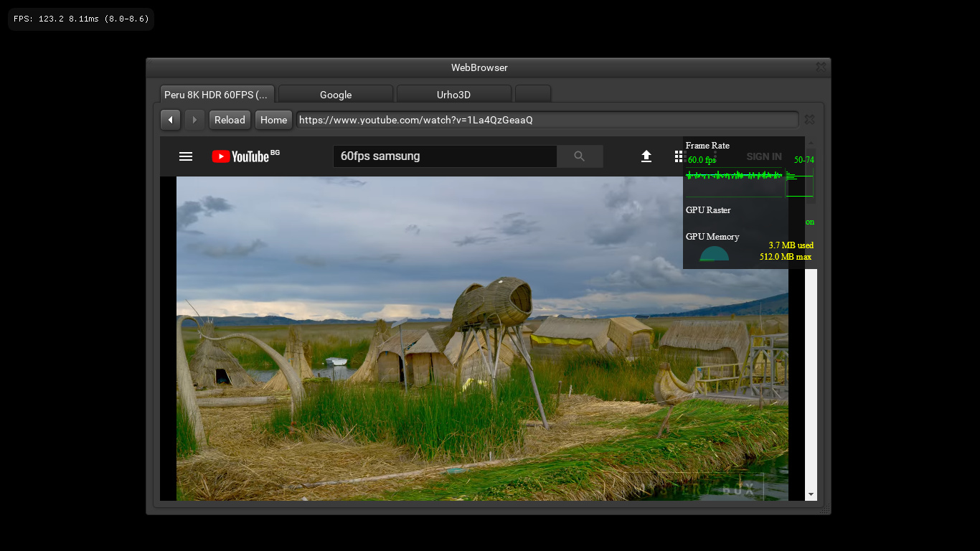Screen dimensions: 980x551
Task: Click the YouTube search box containing 60fps samsung
Action: tap(445, 156)
